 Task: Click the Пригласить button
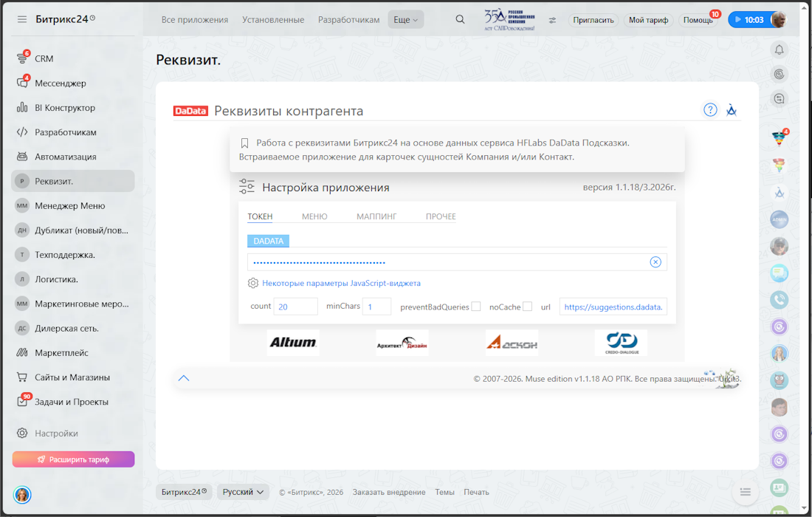593,20
